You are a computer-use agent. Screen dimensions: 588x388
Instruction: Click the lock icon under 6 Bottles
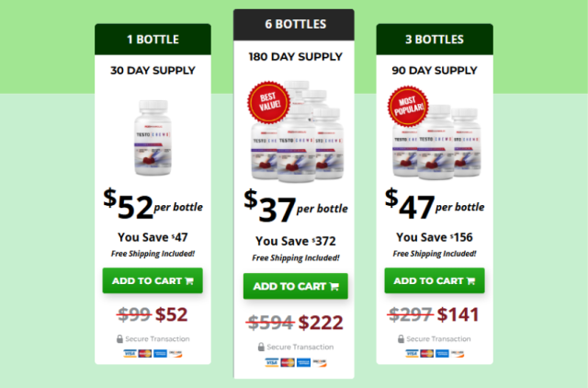261,347
